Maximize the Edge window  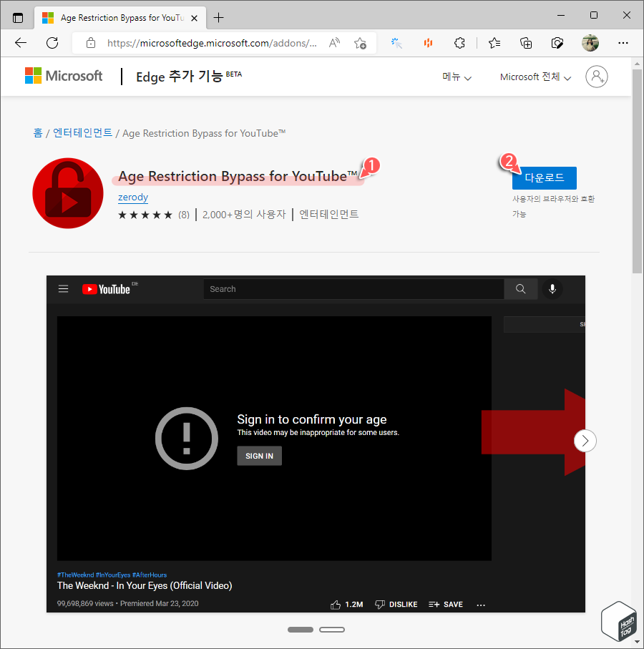click(593, 15)
